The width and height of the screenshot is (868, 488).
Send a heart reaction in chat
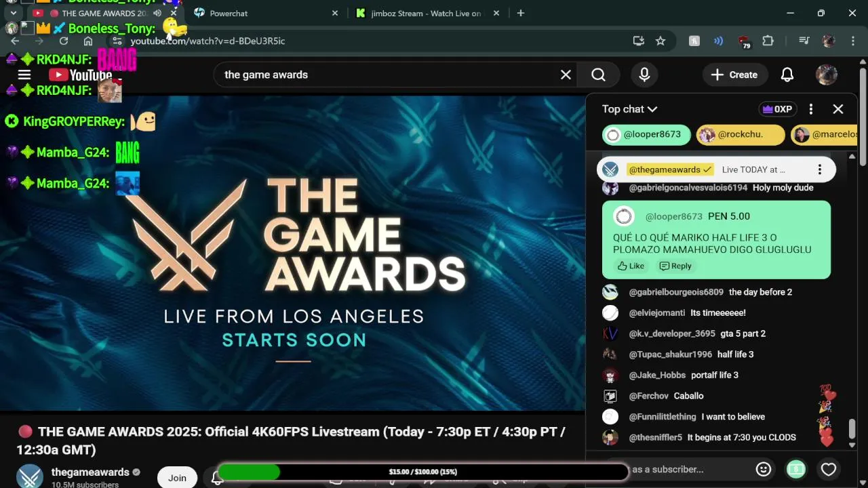(x=829, y=469)
